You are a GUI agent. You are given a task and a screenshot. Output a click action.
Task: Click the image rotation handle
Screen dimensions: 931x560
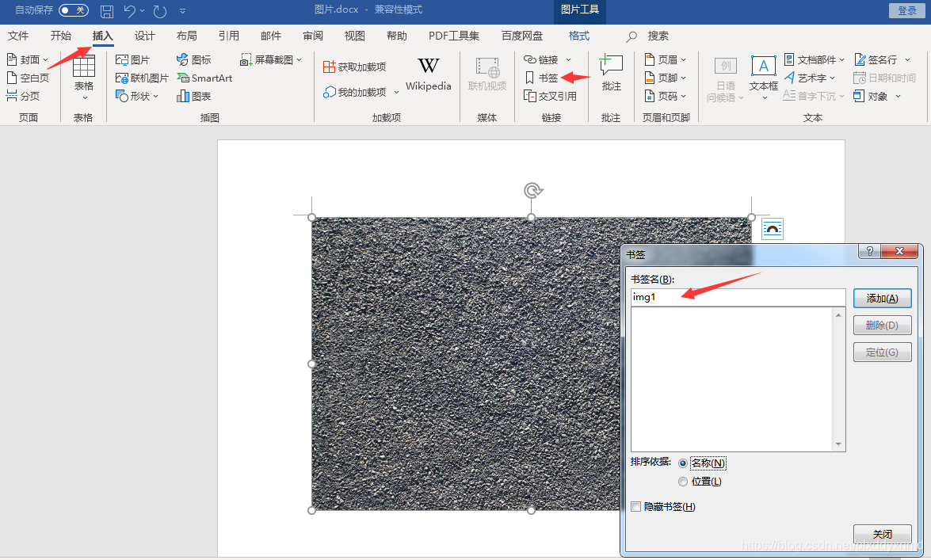(532, 190)
